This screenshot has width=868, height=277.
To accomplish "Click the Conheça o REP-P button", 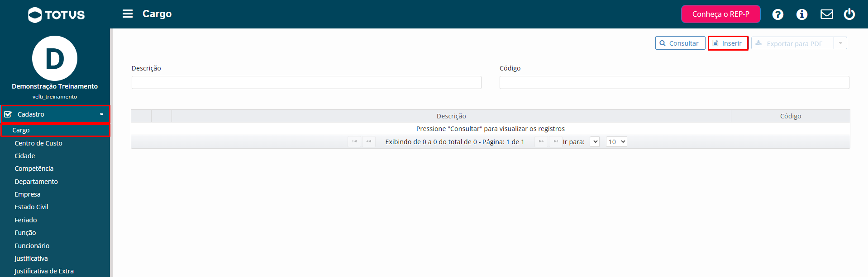I will [x=720, y=14].
